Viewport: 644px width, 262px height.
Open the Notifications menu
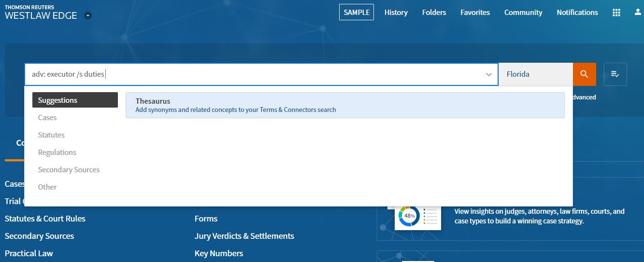[577, 13]
